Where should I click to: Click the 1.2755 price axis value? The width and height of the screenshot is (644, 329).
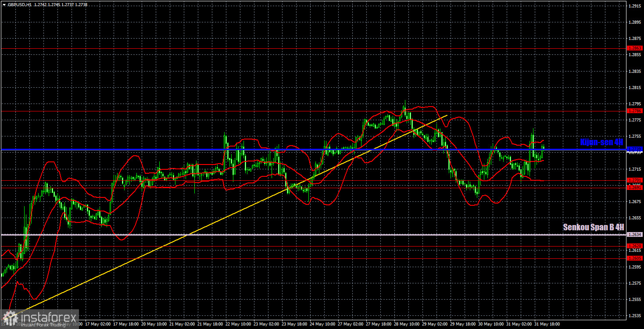click(635, 136)
